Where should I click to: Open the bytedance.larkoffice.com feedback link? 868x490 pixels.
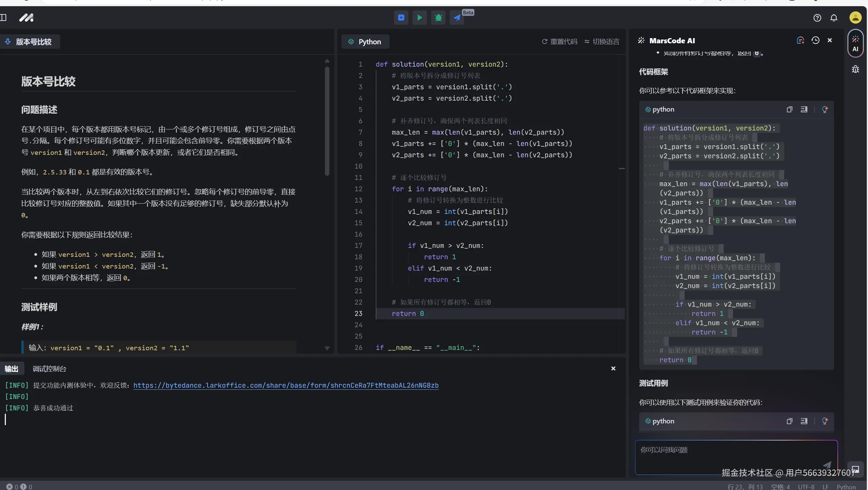click(286, 385)
